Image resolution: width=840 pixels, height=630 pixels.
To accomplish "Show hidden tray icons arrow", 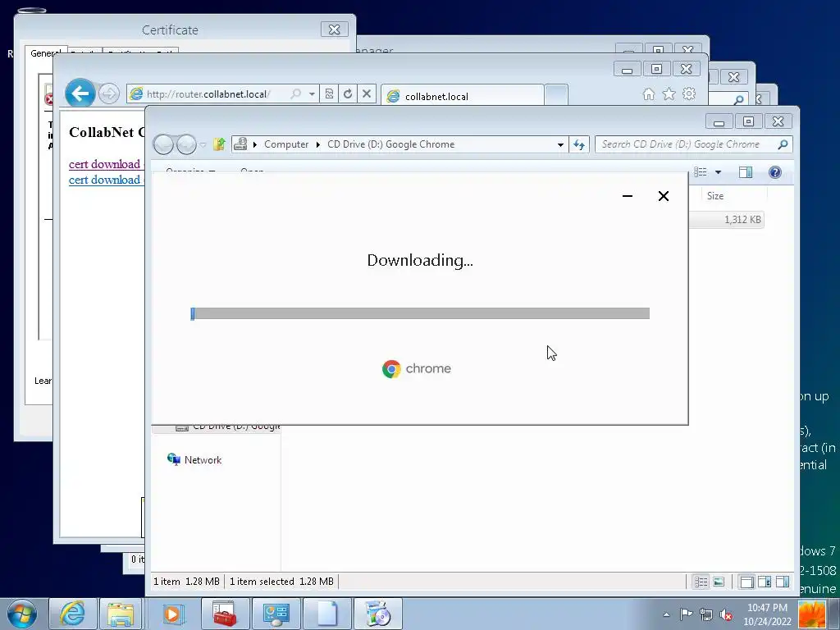I will (x=666, y=614).
